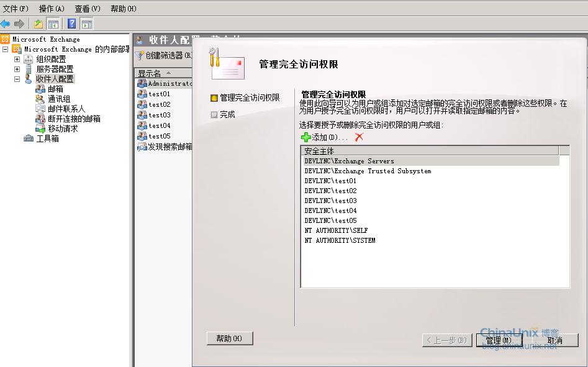Click the test03 mailbox icon in list

click(x=142, y=115)
